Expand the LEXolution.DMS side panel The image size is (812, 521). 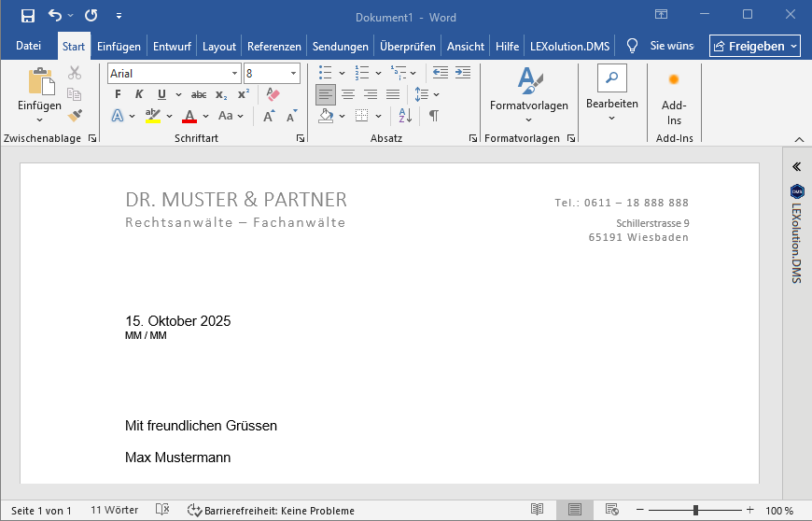796,167
